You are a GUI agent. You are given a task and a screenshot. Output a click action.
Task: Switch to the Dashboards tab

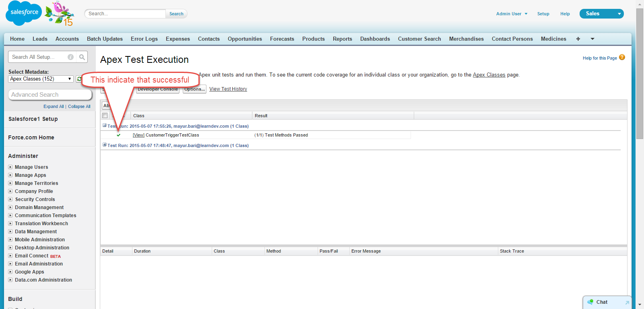375,39
